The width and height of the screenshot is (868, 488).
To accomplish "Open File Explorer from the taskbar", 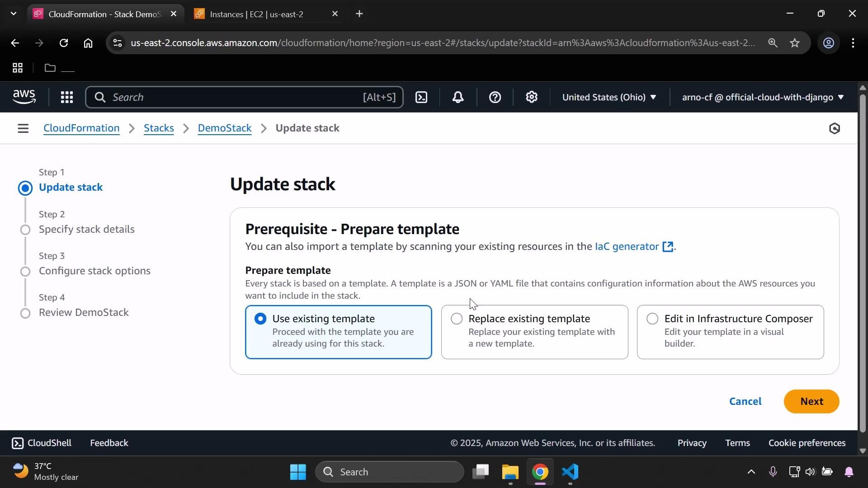I will (510, 472).
